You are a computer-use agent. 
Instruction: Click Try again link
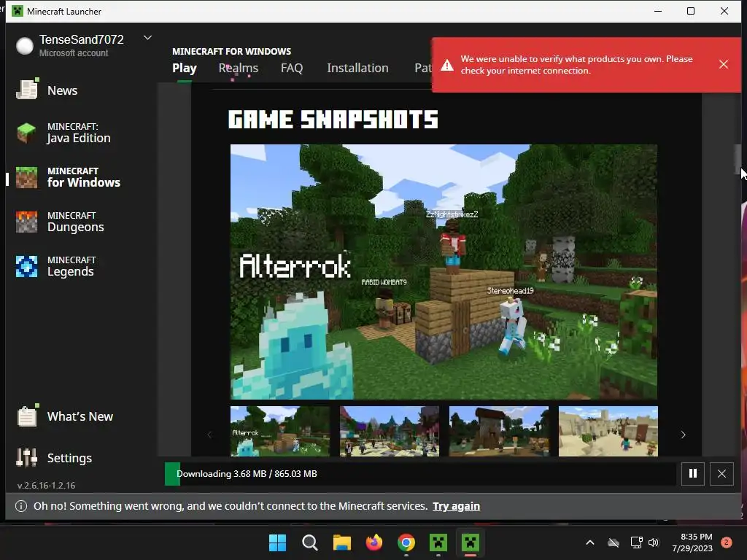(x=456, y=506)
